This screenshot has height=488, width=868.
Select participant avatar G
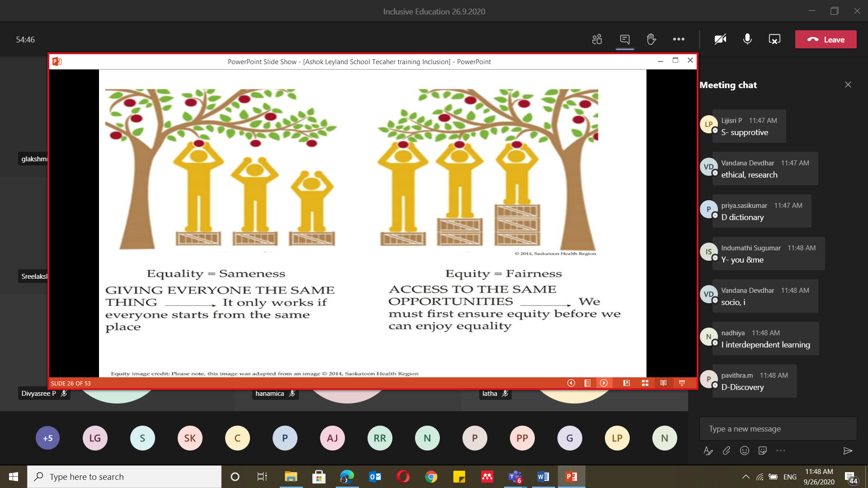pyautogui.click(x=570, y=438)
